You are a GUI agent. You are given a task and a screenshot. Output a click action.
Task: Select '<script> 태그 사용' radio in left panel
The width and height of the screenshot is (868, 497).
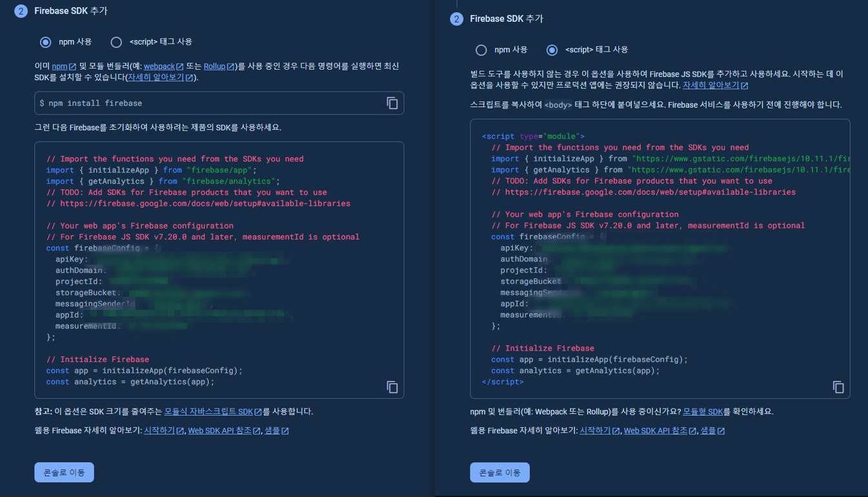click(116, 42)
